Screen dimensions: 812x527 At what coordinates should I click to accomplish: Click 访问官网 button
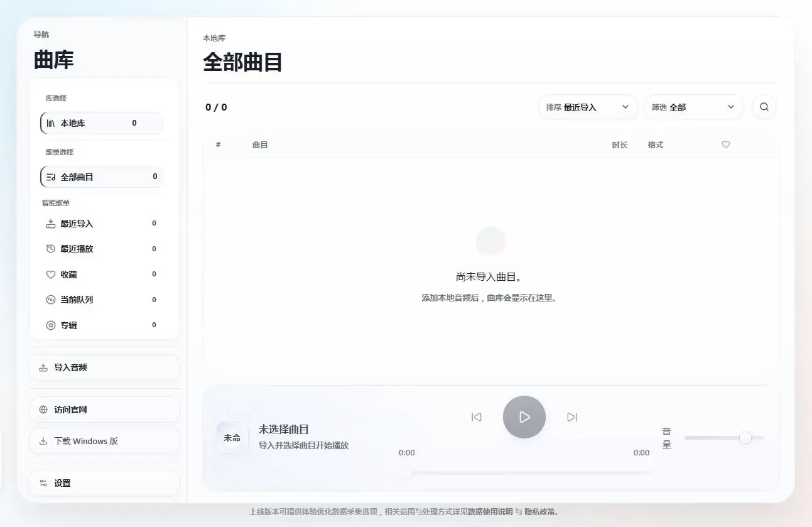point(104,410)
